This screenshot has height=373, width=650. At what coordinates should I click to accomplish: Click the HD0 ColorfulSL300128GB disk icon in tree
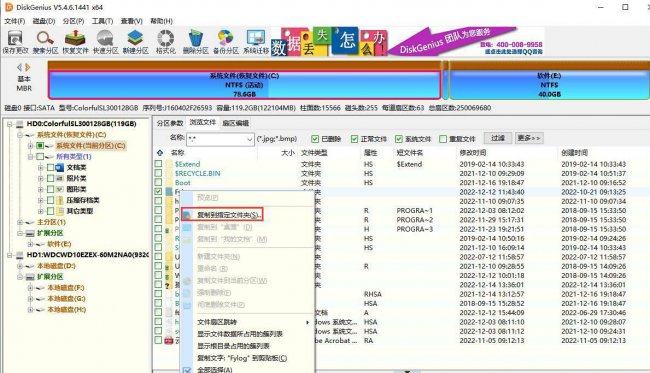coord(20,124)
